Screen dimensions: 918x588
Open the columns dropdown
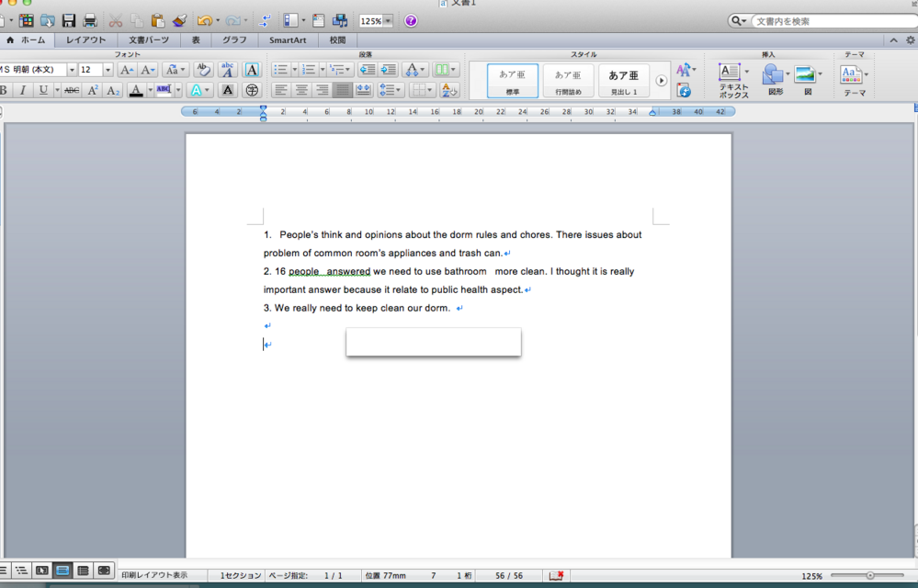click(x=446, y=70)
